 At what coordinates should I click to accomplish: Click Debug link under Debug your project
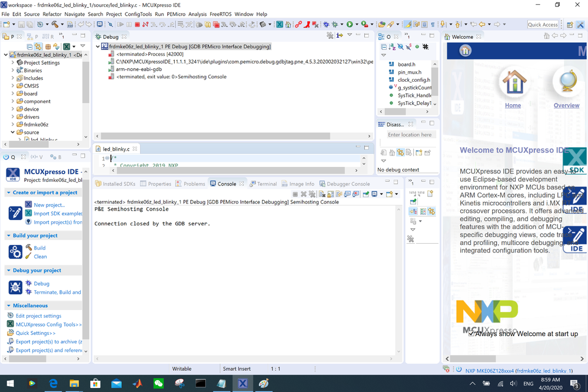click(41, 284)
